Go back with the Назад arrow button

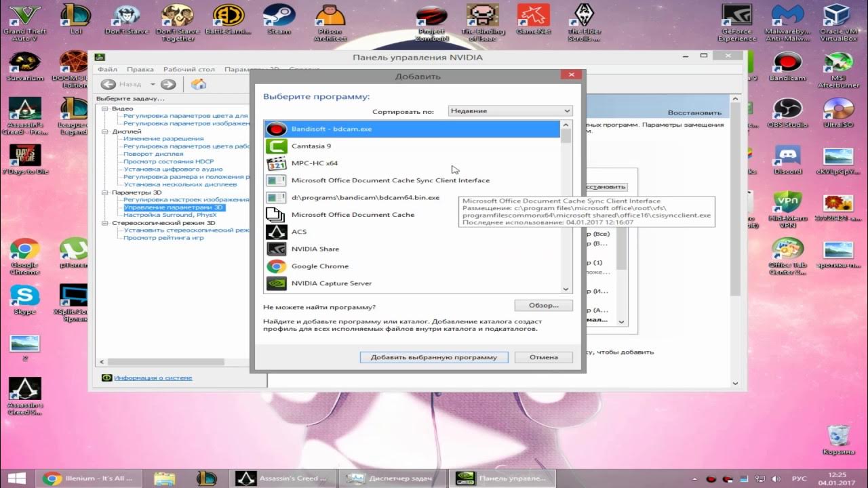[108, 84]
